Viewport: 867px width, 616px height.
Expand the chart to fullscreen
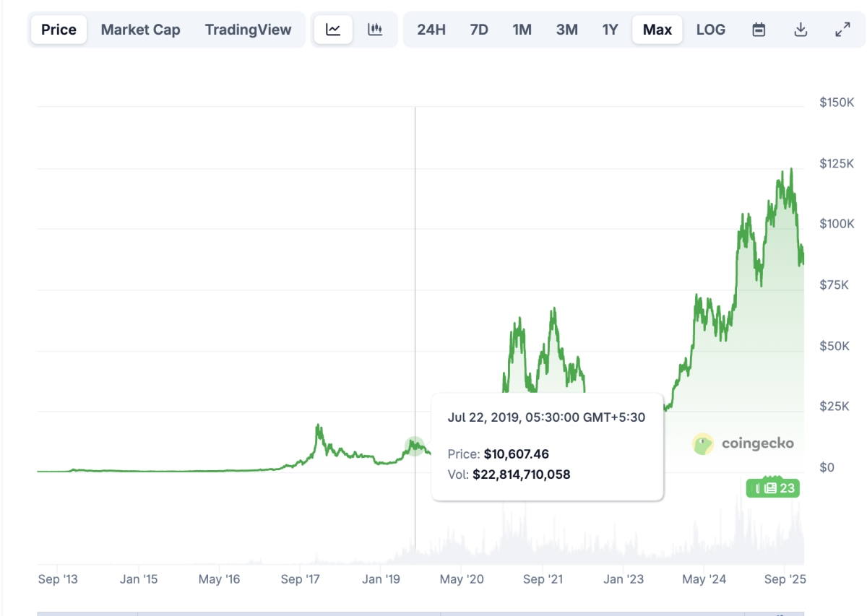[842, 30]
